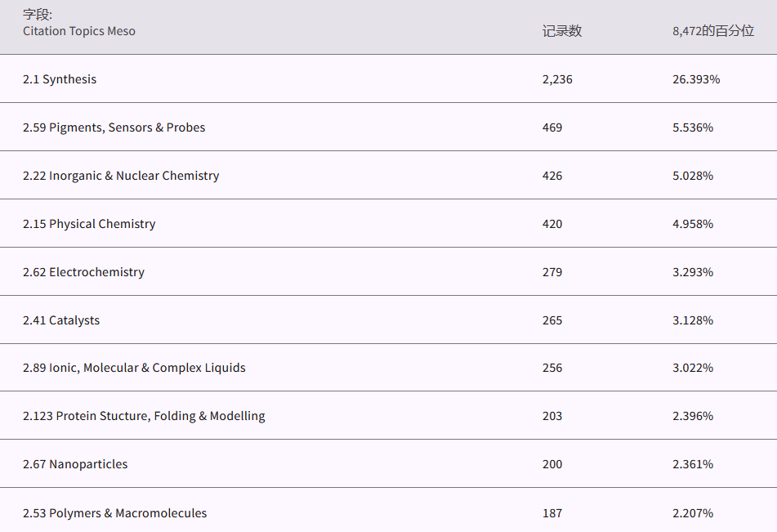The width and height of the screenshot is (777, 532).
Task: Select 2.123 Protein Stucture, Folding & Modelling
Action: coord(144,416)
